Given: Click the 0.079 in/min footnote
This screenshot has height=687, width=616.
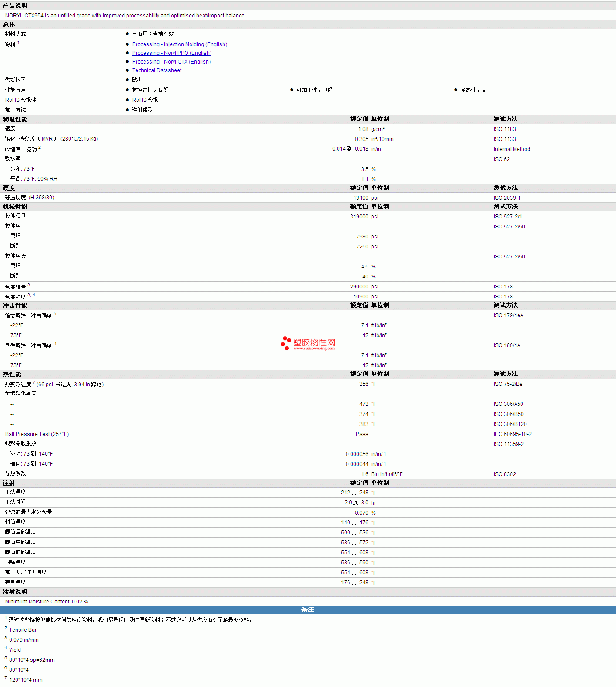Looking at the screenshot, I should [24, 640].
